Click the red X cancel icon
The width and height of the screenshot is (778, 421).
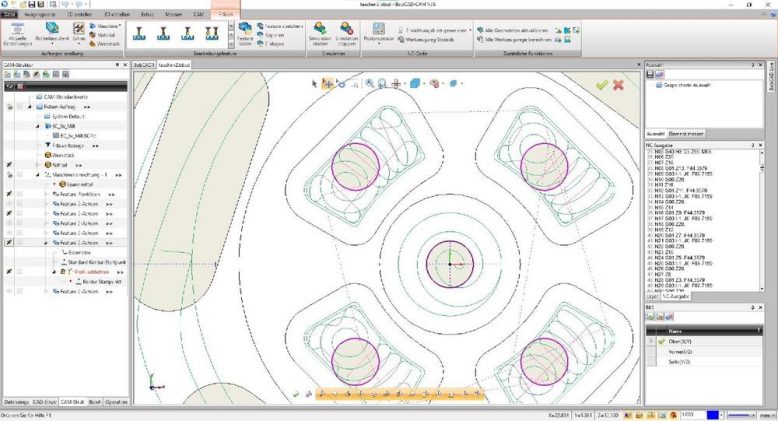coord(618,85)
